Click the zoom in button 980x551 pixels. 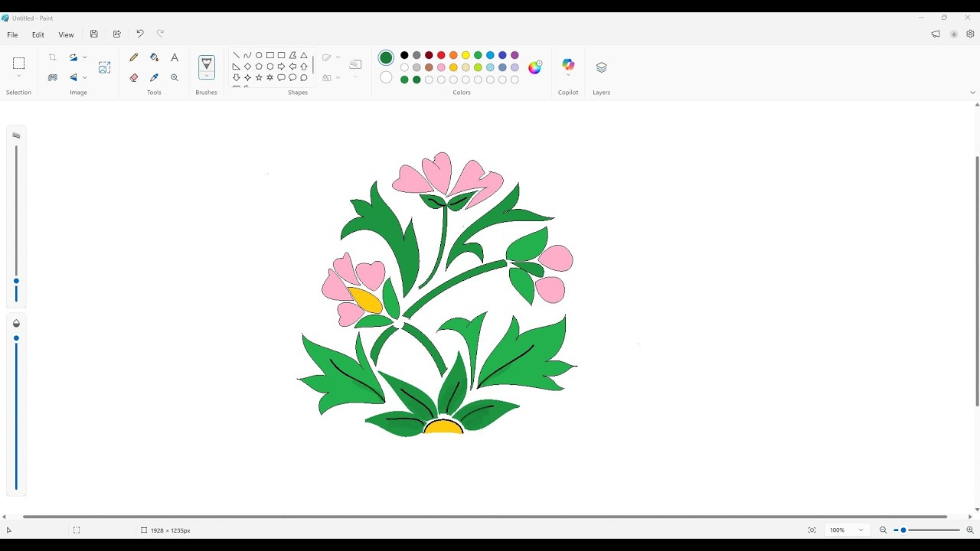click(970, 530)
